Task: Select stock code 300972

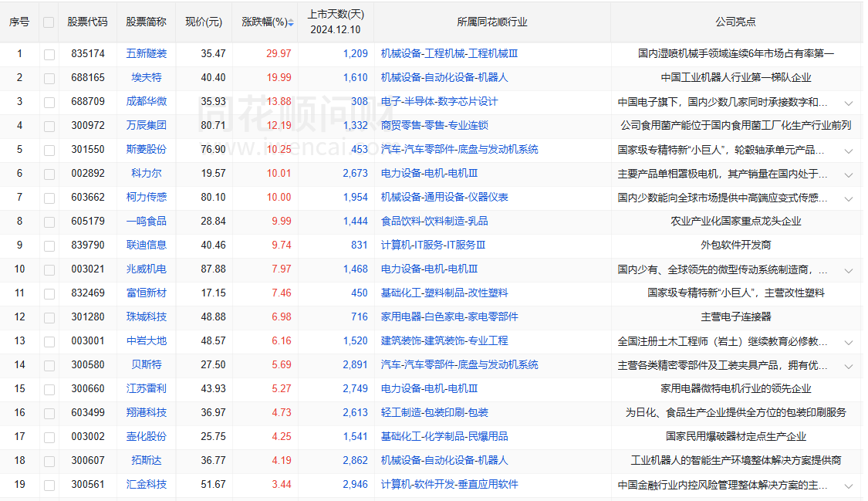Action: 88,125
